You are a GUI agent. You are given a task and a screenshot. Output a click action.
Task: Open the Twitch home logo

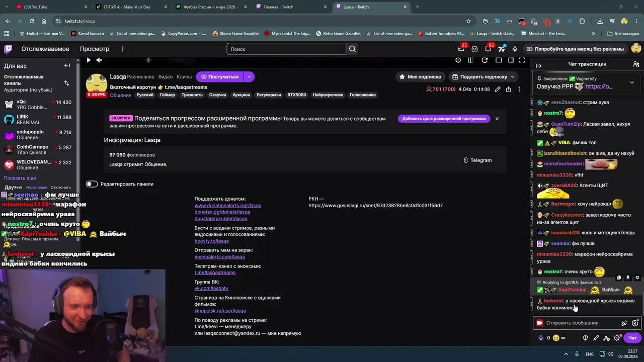pos(8,49)
